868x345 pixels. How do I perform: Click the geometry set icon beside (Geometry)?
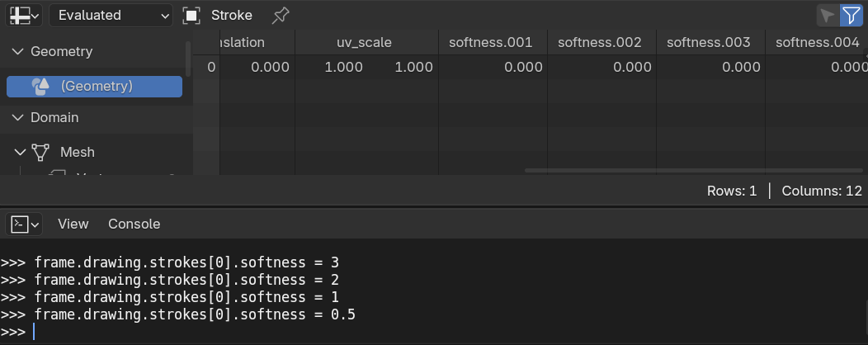[40, 87]
